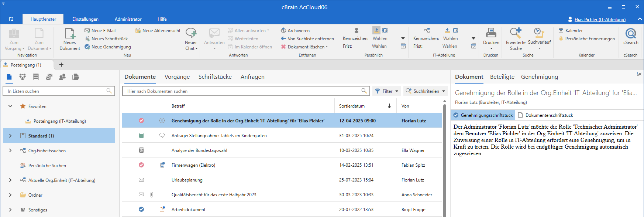Switch to the Vorgänge tab
Screen dimensions: 644x217
(x=177, y=77)
